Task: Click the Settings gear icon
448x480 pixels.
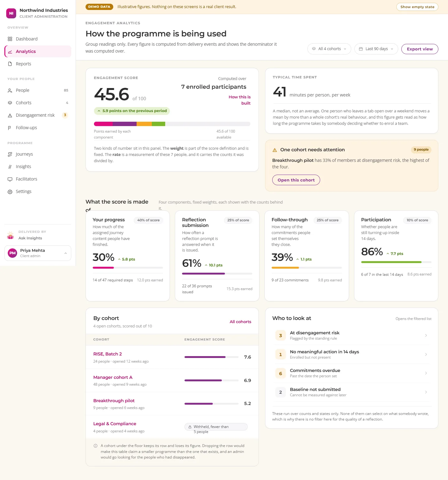Action: (10, 191)
